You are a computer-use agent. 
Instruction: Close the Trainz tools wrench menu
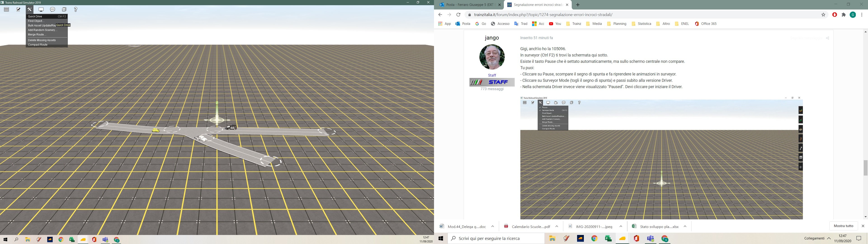click(x=30, y=9)
